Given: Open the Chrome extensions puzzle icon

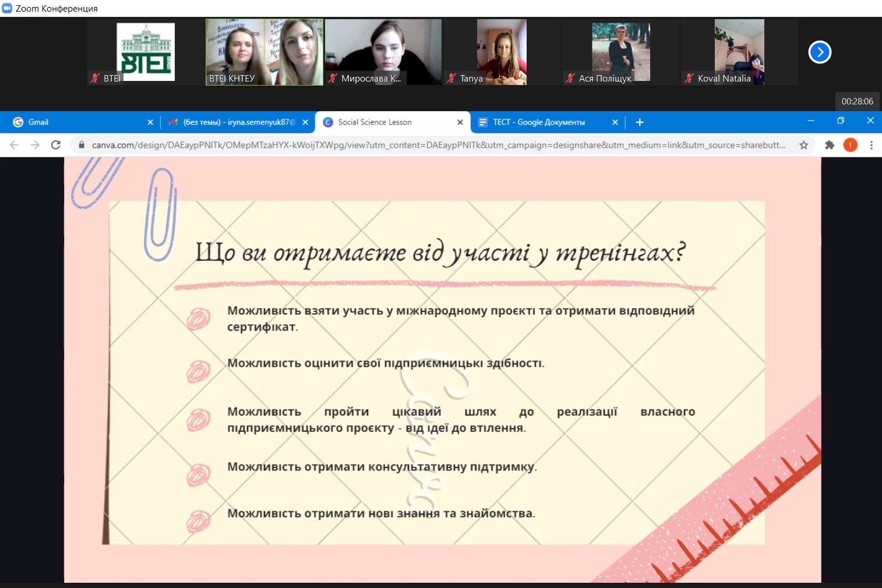Looking at the screenshot, I should [830, 145].
